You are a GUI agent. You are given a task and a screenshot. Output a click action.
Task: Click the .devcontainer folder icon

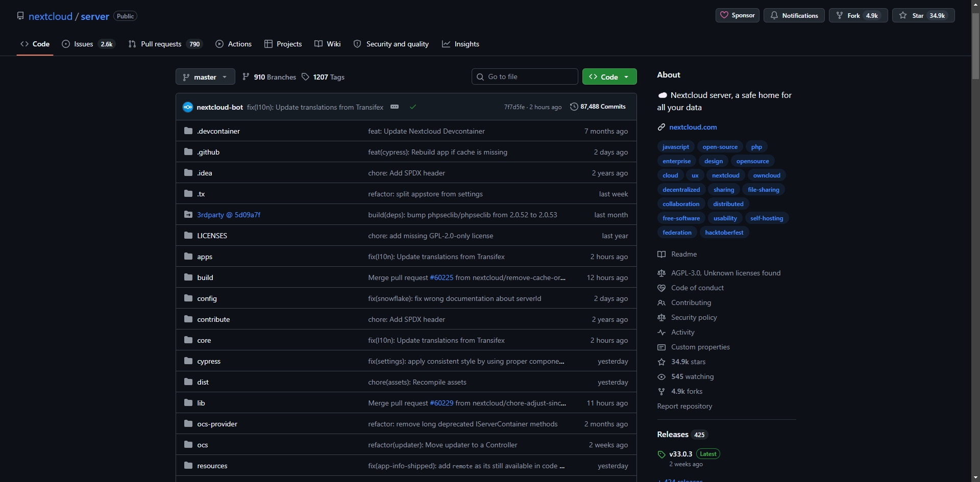click(188, 131)
